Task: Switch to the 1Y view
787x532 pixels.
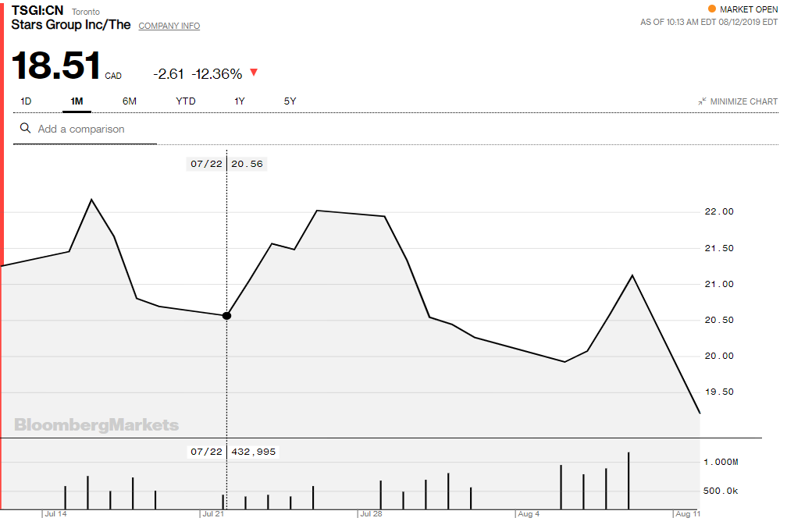Action: click(x=239, y=101)
